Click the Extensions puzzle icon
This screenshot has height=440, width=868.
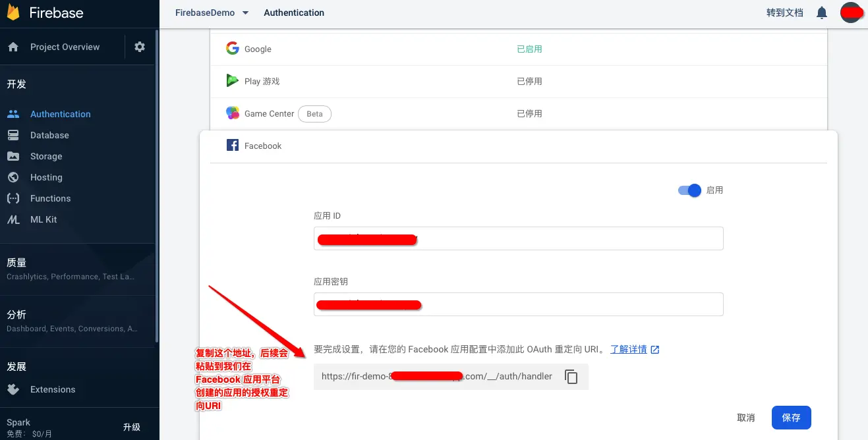pyautogui.click(x=14, y=389)
